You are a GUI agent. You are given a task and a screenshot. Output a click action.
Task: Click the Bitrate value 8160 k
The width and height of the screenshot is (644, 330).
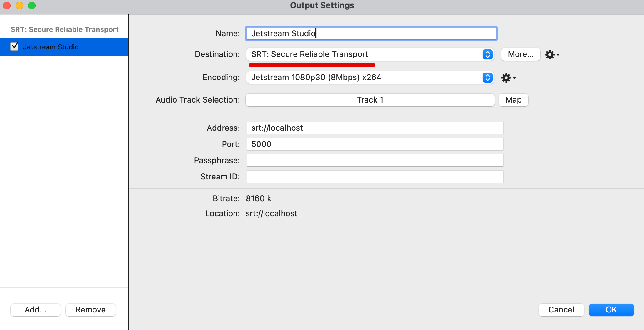(259, 198)
